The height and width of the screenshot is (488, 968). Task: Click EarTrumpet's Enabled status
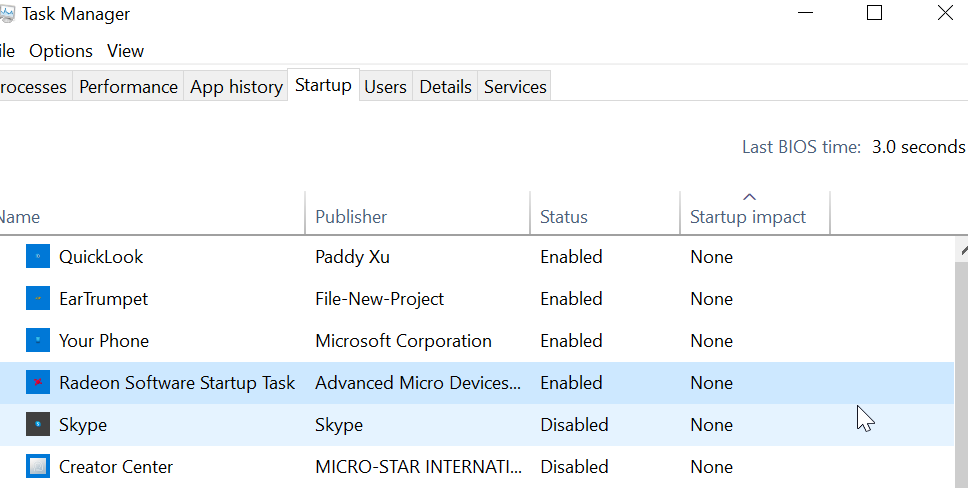coord(571,298)
